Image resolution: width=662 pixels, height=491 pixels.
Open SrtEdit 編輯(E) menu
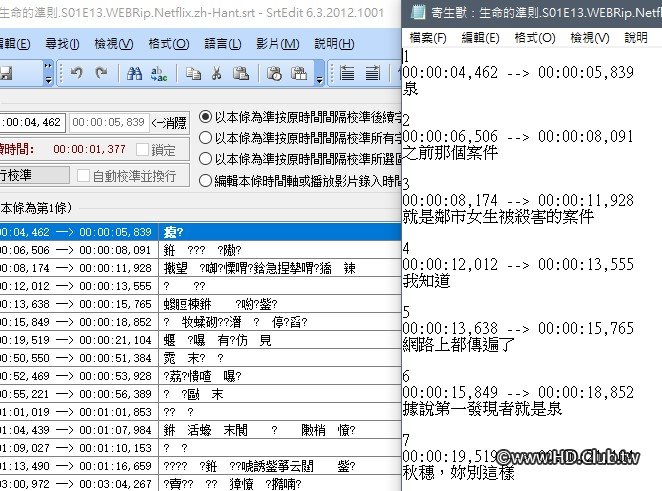[15, 43]
